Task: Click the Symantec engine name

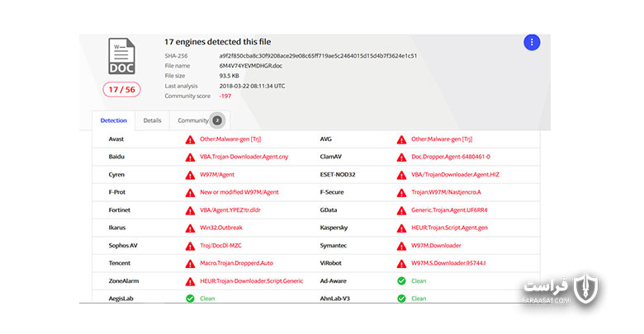Action: pyautogui.click(x=333, y=246)
